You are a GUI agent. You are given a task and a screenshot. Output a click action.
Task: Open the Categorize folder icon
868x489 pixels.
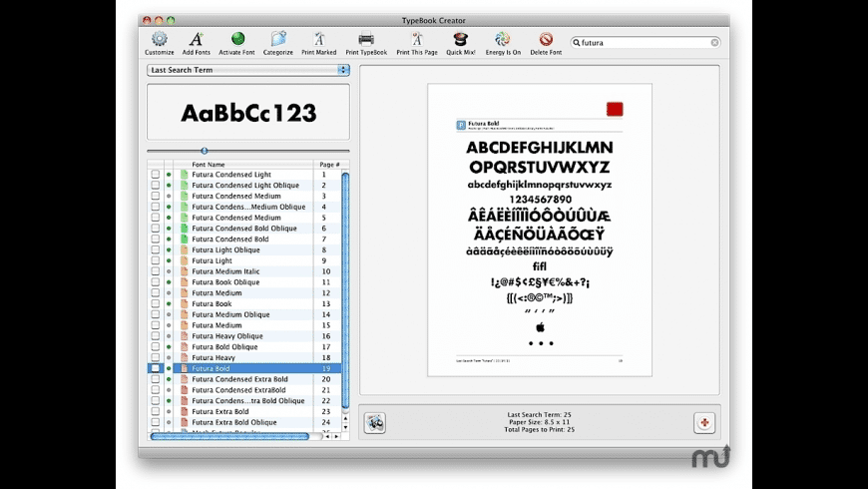click(x=278, y=40)
